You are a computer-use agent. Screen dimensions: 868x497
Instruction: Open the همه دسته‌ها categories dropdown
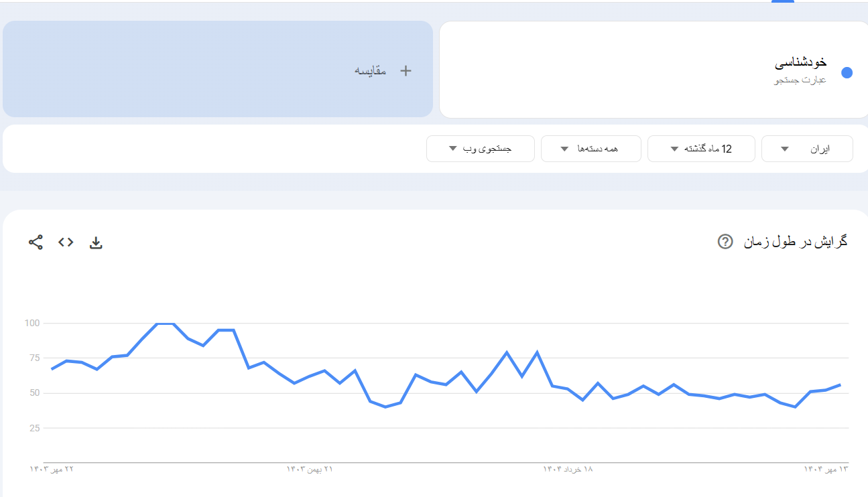point(591,149)
